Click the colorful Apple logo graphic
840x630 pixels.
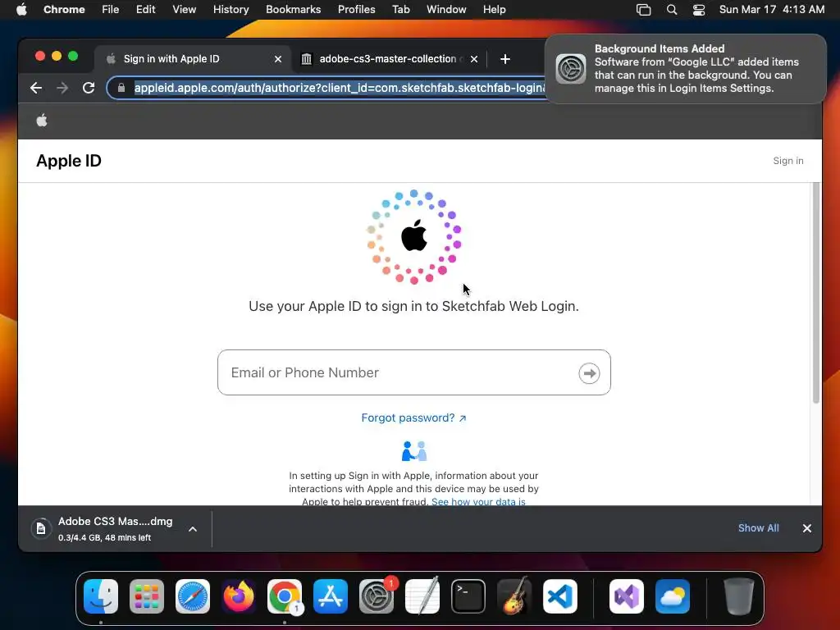(x=413, y=236)
